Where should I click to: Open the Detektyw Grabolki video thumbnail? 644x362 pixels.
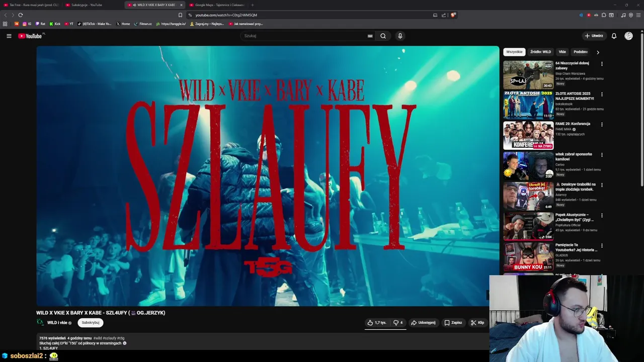pyautogui.click(x=528, y=196)
